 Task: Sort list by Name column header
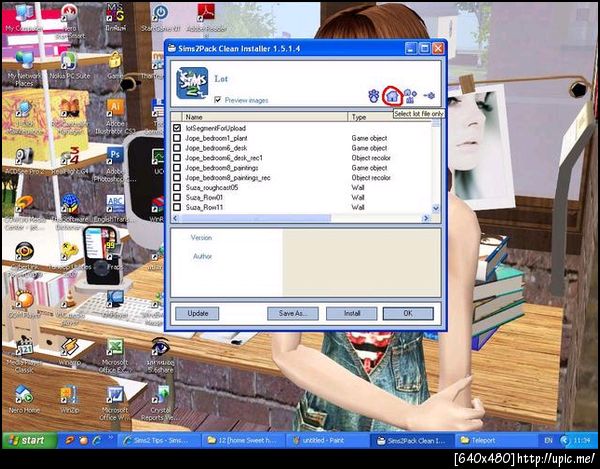tap(265, 117)
